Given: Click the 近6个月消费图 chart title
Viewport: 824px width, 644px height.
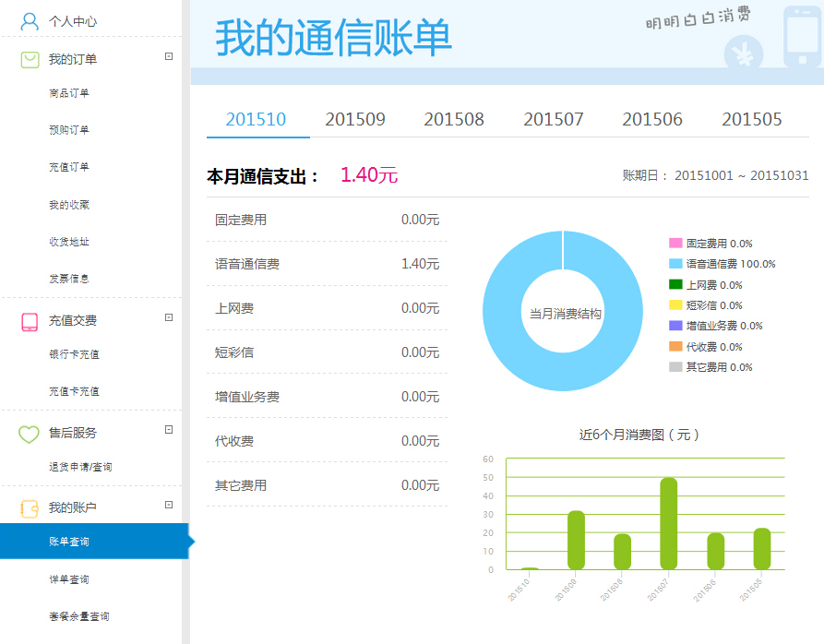Looking at the screenshot, I should [x=639, y=435].
